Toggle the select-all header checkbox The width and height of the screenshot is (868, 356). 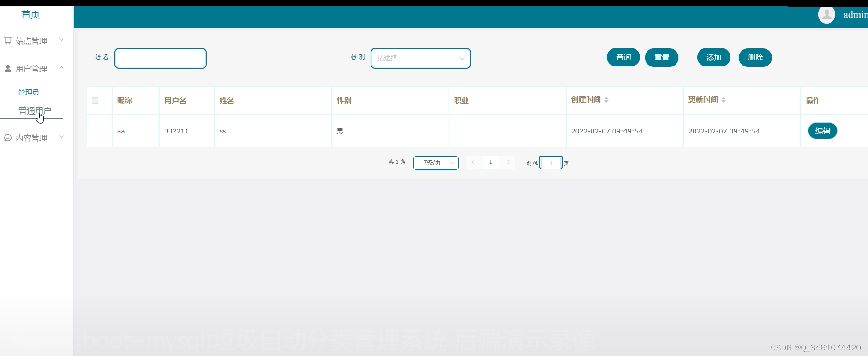pos(95,101)
